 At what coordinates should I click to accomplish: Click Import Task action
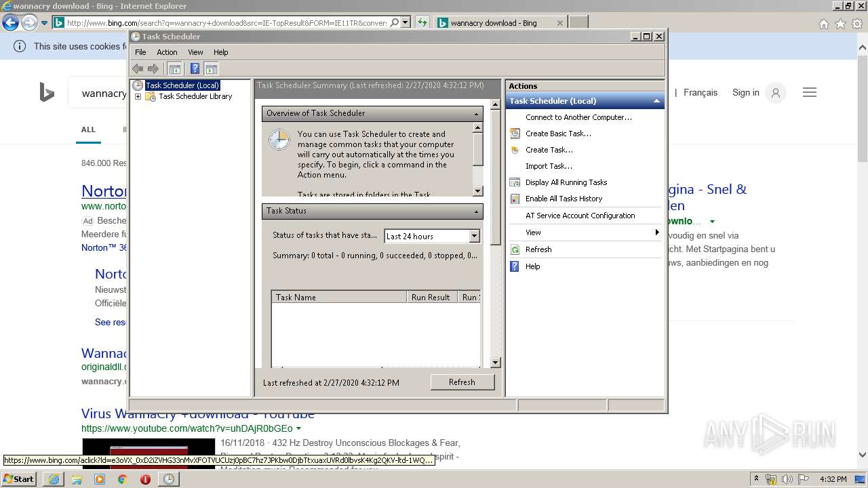tap(549, 166)
